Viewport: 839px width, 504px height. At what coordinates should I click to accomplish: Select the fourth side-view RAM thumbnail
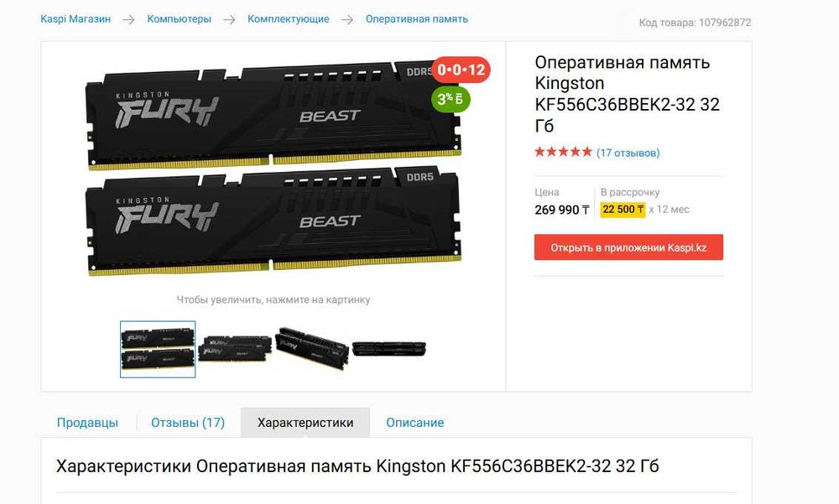[388, 348]
